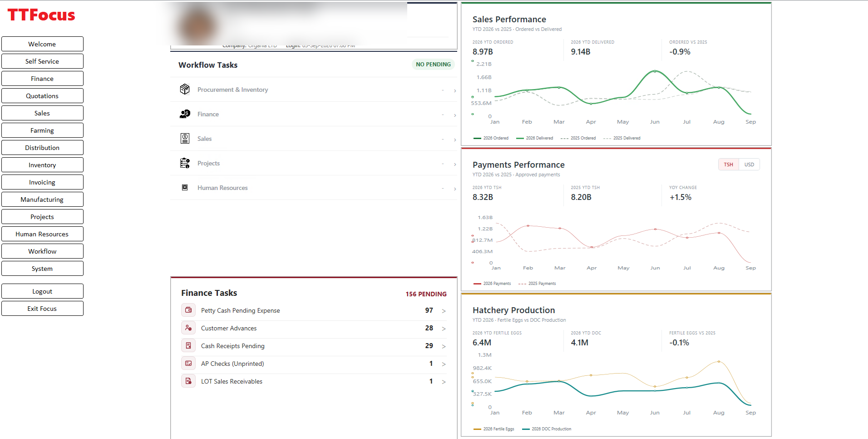Screen dimensions: 868x439
Task: Open the Inventory menu
Action: 42,165
